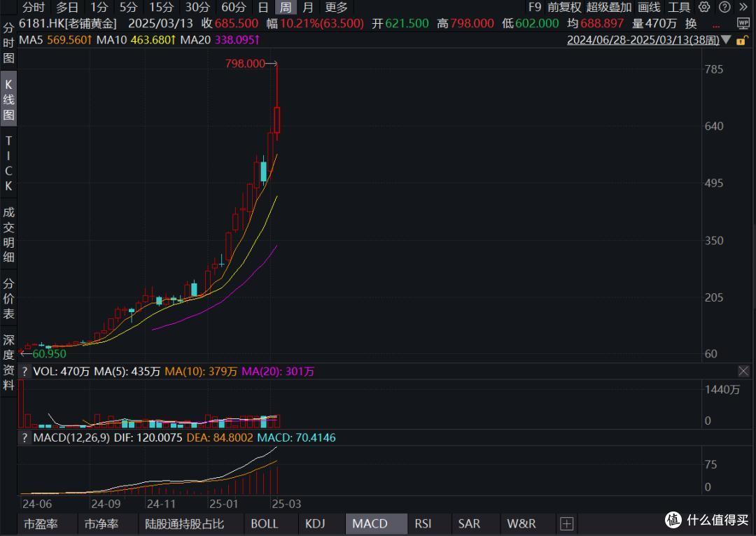Click the WP document icon
The height and width of the screenshot is (536, 756).
743,23
